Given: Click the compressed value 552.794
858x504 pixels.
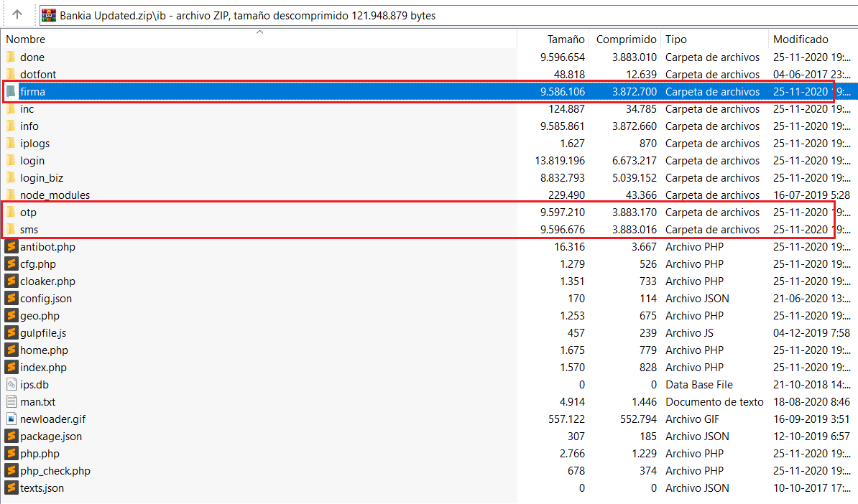Looking at the screenshot, I should pos(638,419).
